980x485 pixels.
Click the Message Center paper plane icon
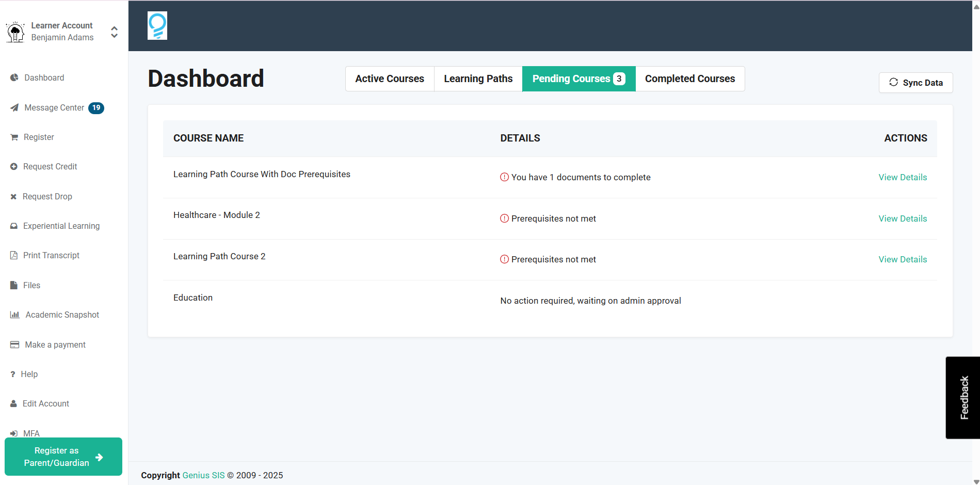pyautogui.click(x=14, y=107)
